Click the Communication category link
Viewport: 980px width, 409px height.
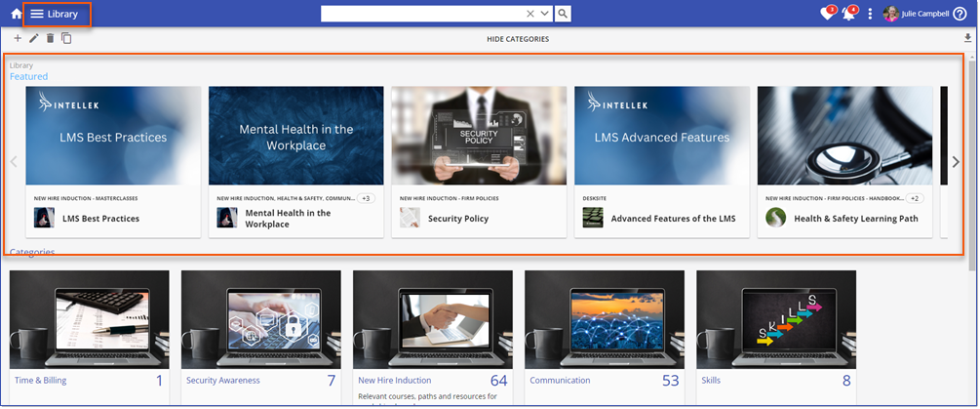(560, 380)
